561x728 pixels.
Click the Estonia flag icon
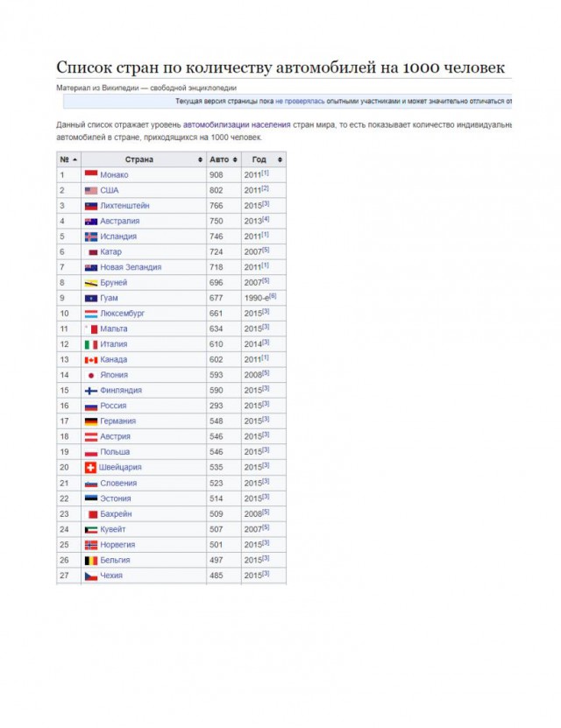pyautogui.click(x=91, y=498)
